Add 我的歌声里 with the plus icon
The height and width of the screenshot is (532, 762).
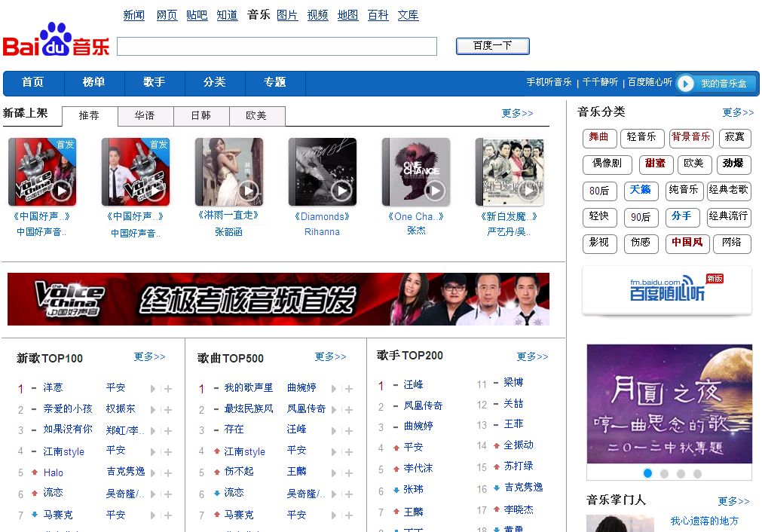click(348, 389)
